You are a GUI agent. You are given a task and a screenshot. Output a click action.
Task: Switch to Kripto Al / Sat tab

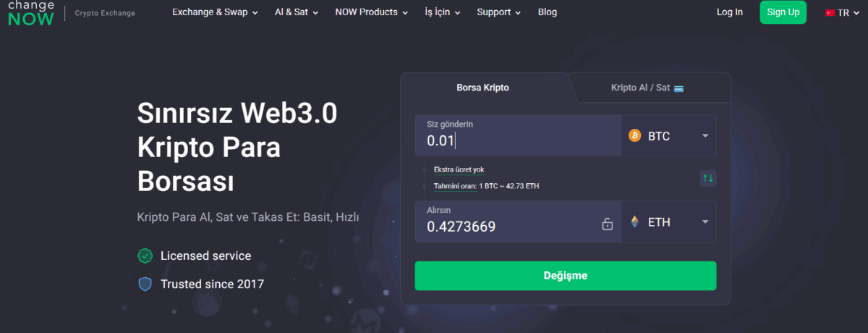pyautogui.click(x=647, y=88)
